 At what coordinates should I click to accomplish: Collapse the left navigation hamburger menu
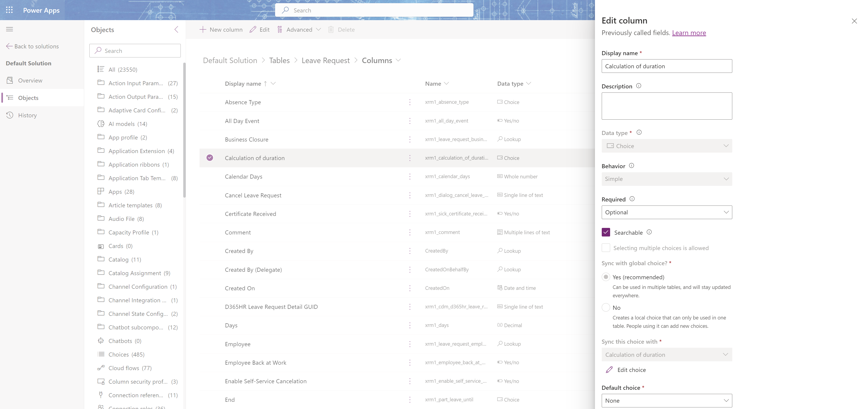[10, 29]
